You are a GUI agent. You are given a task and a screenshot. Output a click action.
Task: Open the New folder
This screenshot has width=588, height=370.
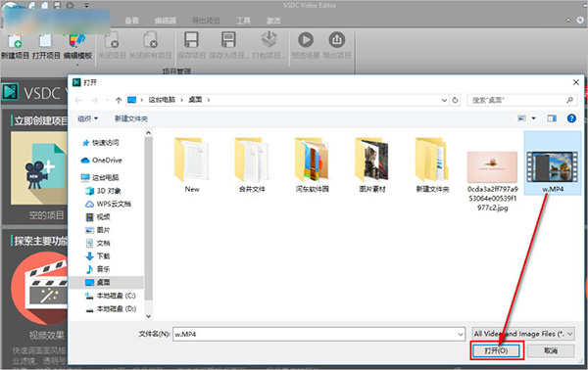tap(192, 165)
